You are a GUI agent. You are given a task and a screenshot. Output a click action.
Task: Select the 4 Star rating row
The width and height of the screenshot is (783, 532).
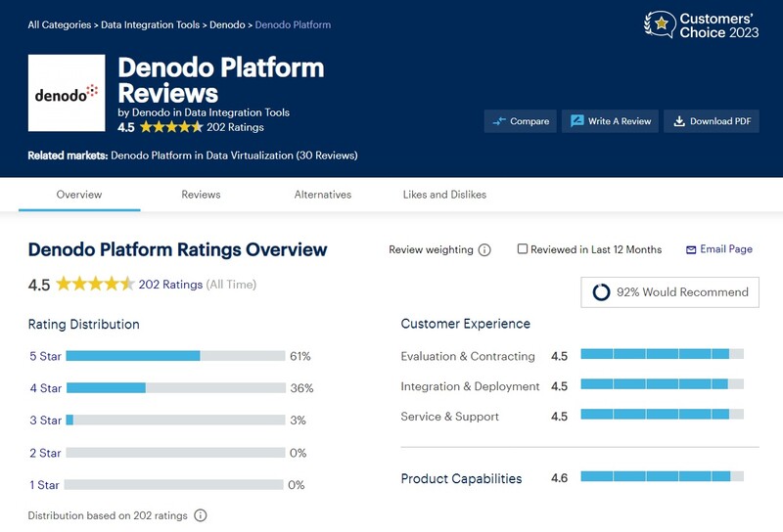(46, 388)
